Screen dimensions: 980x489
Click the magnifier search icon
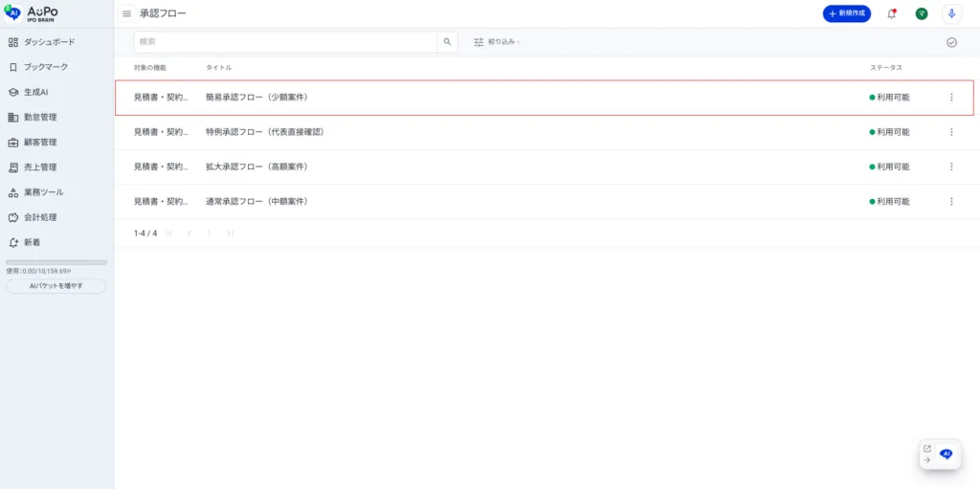[447, 42]
